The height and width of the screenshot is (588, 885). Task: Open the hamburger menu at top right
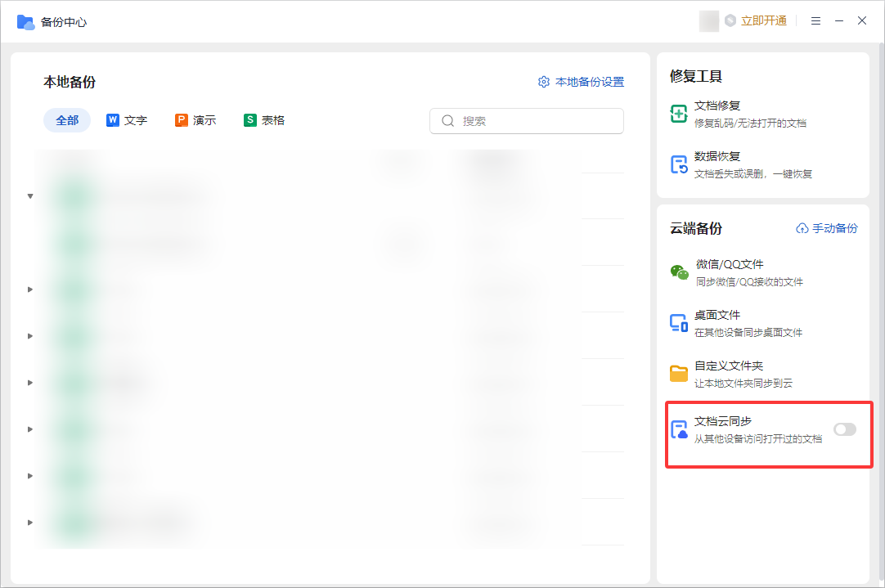815,20
